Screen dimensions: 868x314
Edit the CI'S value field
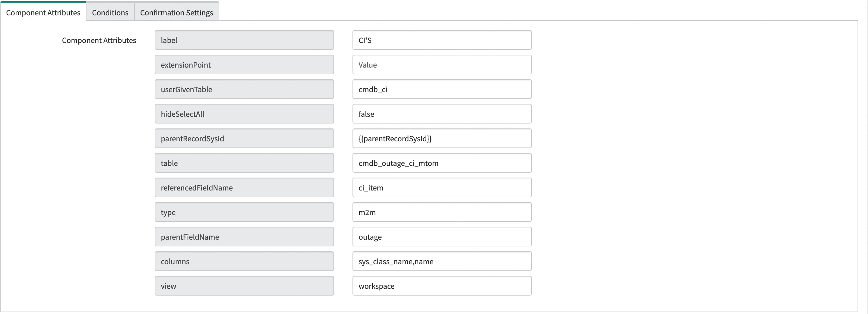coord(442,40)
